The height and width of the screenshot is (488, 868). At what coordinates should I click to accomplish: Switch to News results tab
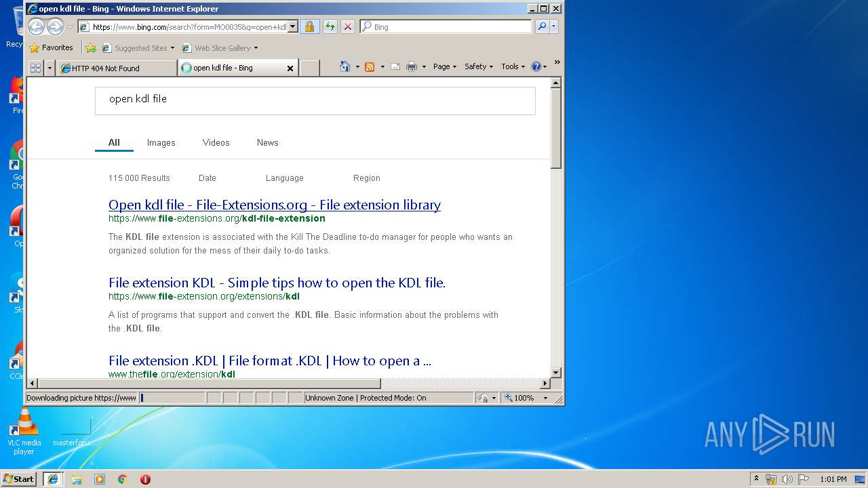click(268, 142)
